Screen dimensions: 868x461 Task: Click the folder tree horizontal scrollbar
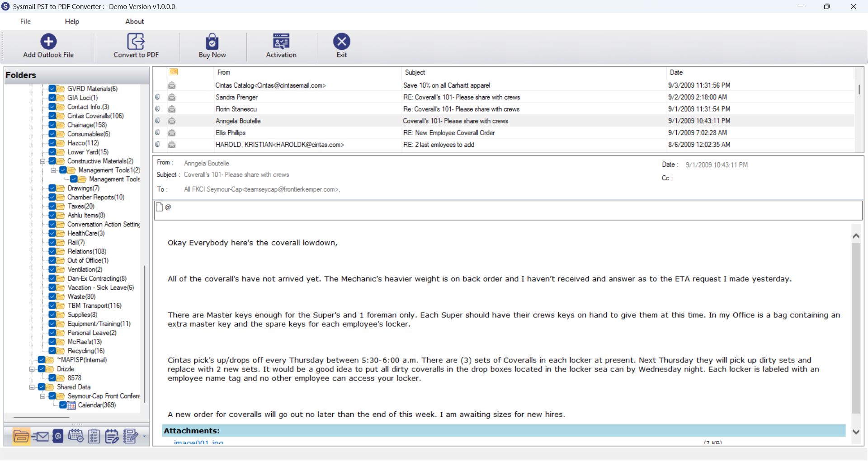(42, 417)
